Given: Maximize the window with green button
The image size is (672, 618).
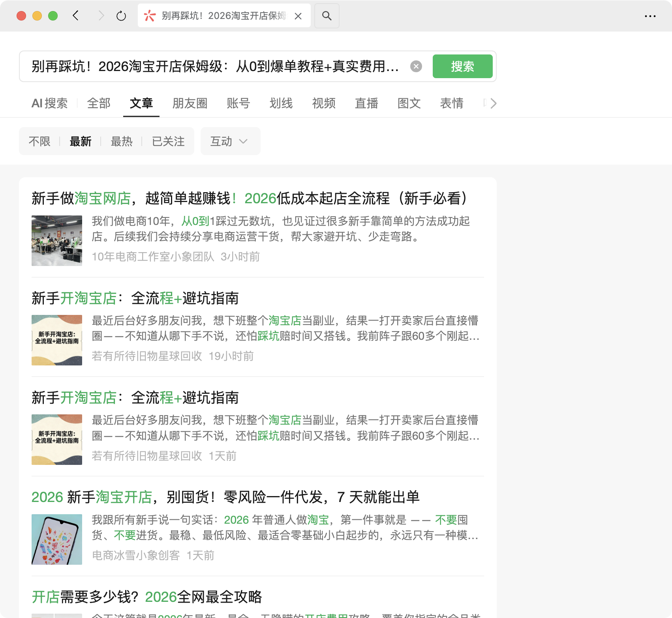Looking at the screenshot, I should pos(53,16).
